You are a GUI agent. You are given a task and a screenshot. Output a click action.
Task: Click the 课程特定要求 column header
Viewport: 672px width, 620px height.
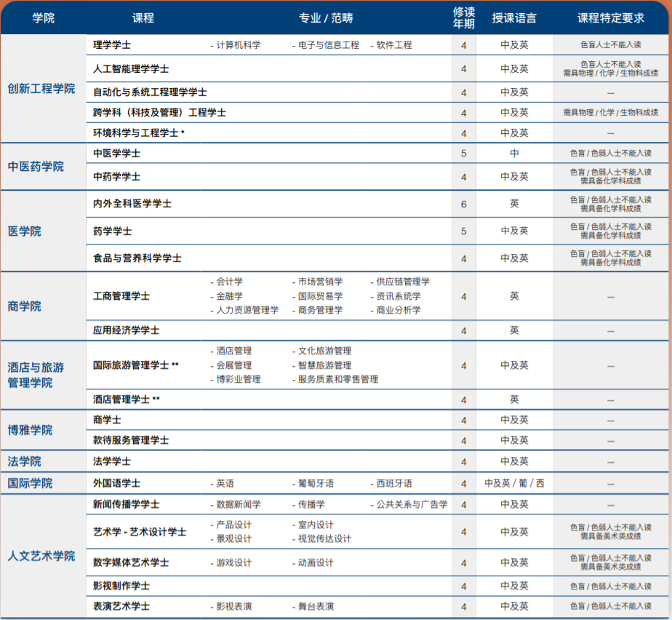pos(611,18)
